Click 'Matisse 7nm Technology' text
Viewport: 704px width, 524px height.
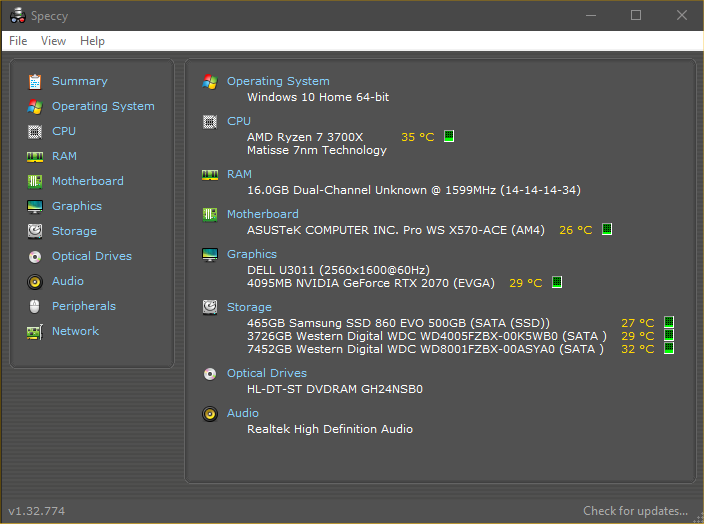click(317, 151)
